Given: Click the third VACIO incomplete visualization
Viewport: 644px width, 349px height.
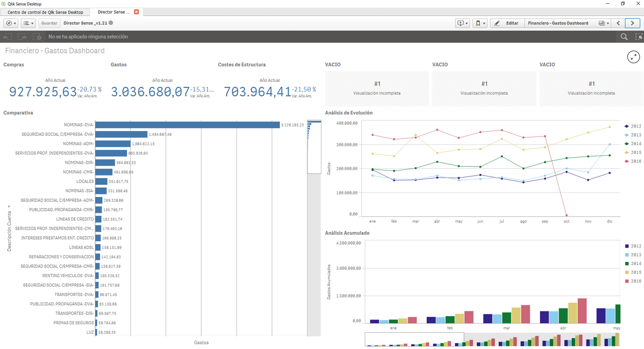Looking at the screenshot, I should [591, 89].
